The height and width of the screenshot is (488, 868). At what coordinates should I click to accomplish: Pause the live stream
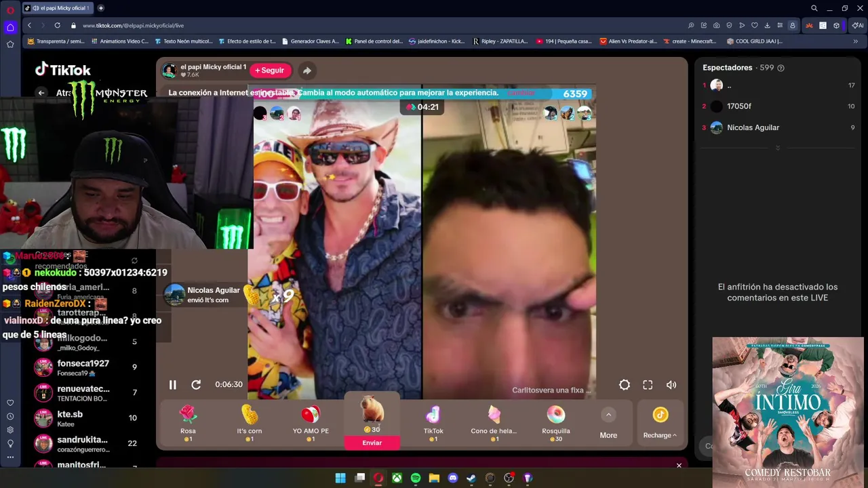[x=172, y=384]
